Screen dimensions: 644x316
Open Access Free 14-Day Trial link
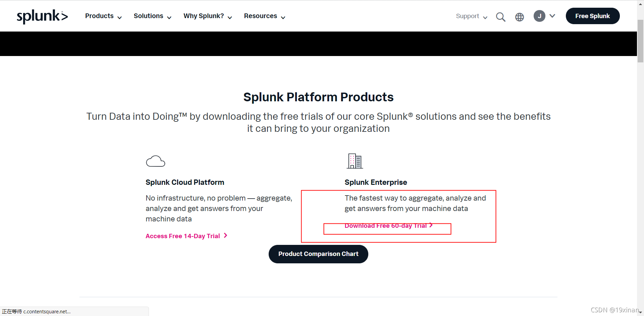(x=183, y=236)
